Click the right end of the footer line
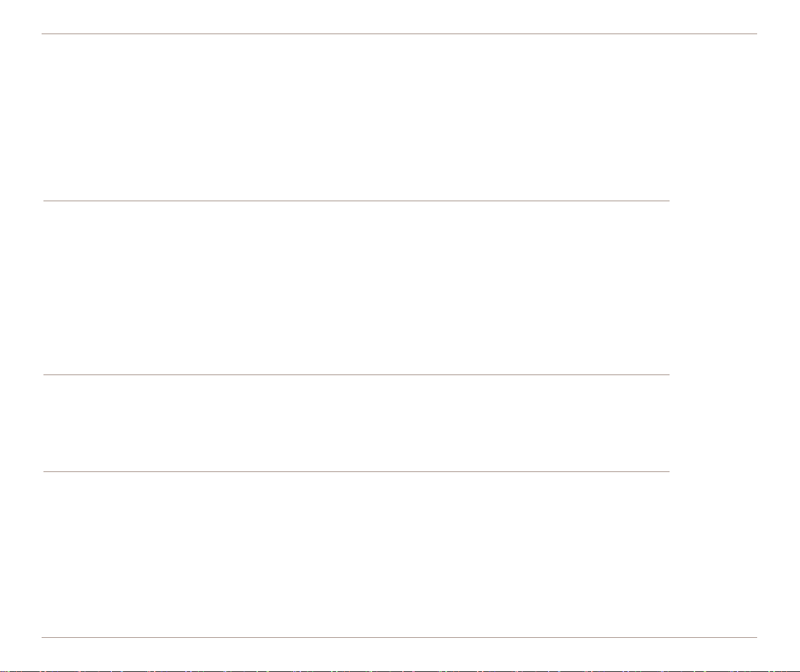The image size is (800, 672). [756, 637]
